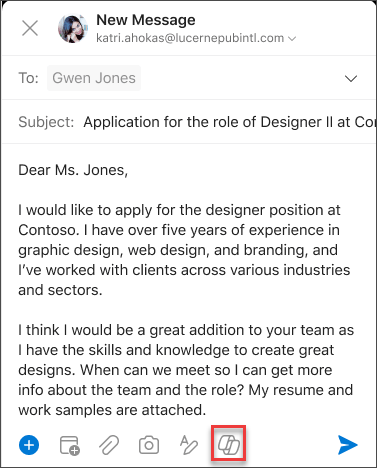Image resolution: width=377 pixels, height=468 pixels.
Task: Click the Subject: label
Action: click(x=46, y=122)
